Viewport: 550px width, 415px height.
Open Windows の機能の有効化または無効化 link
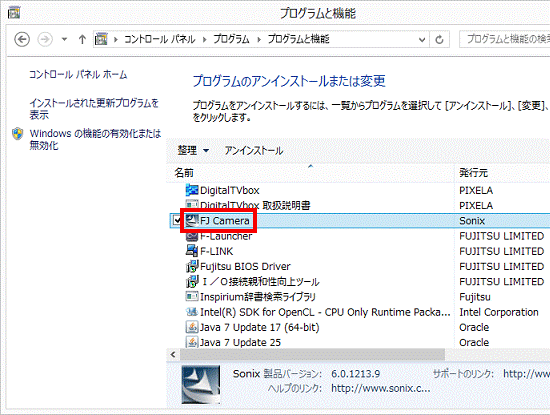pos(95,139)
